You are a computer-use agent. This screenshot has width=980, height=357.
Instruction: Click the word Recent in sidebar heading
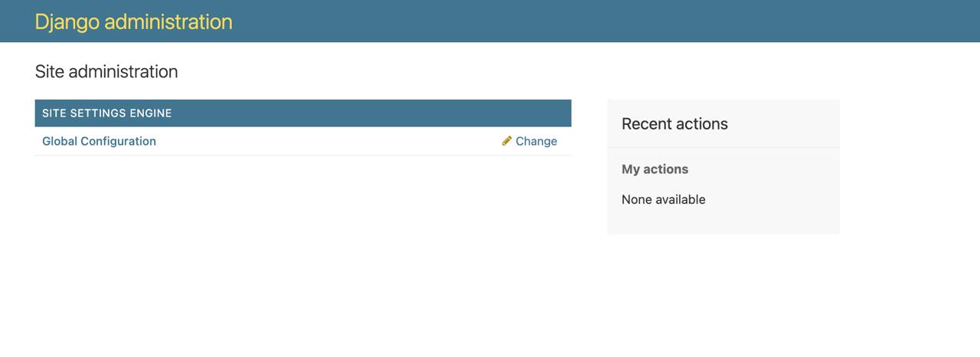coord(645,123)
